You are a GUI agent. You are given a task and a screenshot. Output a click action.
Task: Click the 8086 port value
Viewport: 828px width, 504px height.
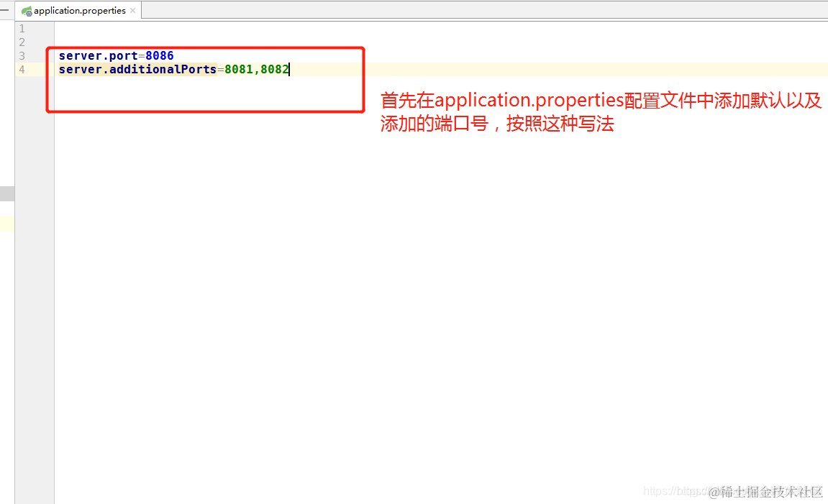click(160, 56)
